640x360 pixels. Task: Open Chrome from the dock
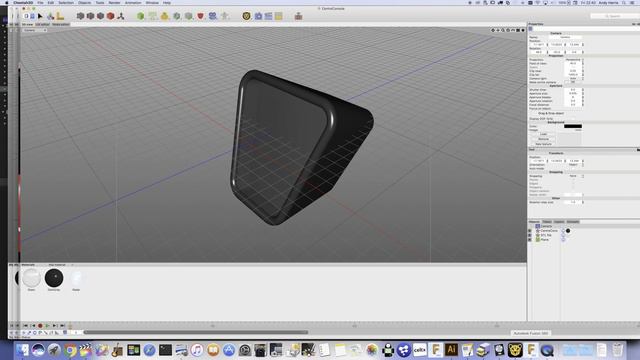pos(70,350)
